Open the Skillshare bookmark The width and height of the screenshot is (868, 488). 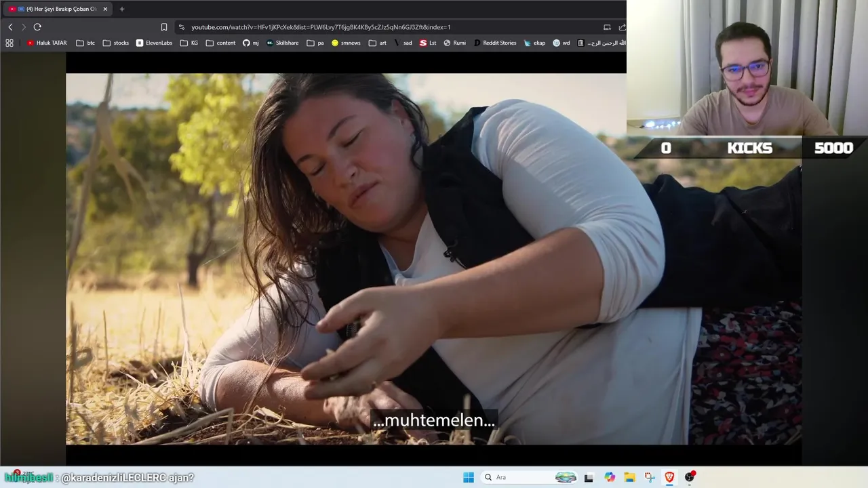tap(283, 43)
